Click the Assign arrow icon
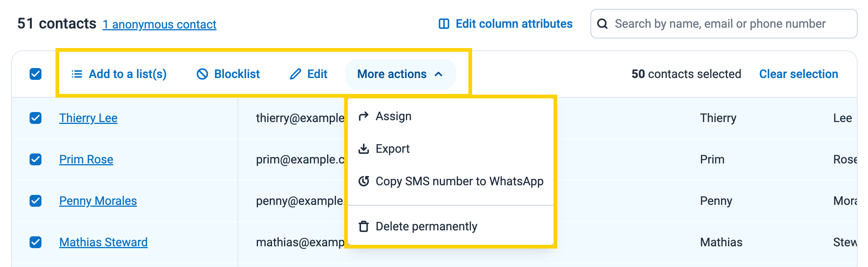This screenshot has height=267, width=868. coord(364,116)
